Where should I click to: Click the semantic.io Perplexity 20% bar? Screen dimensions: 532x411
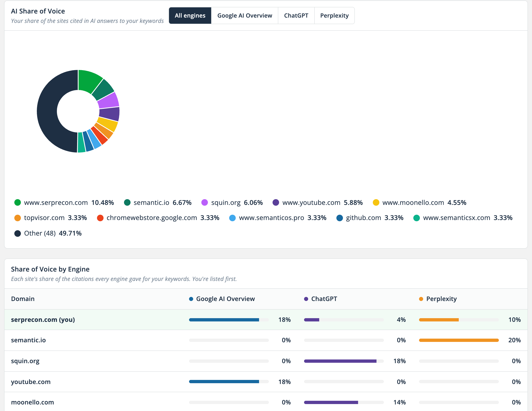(459, 340)
